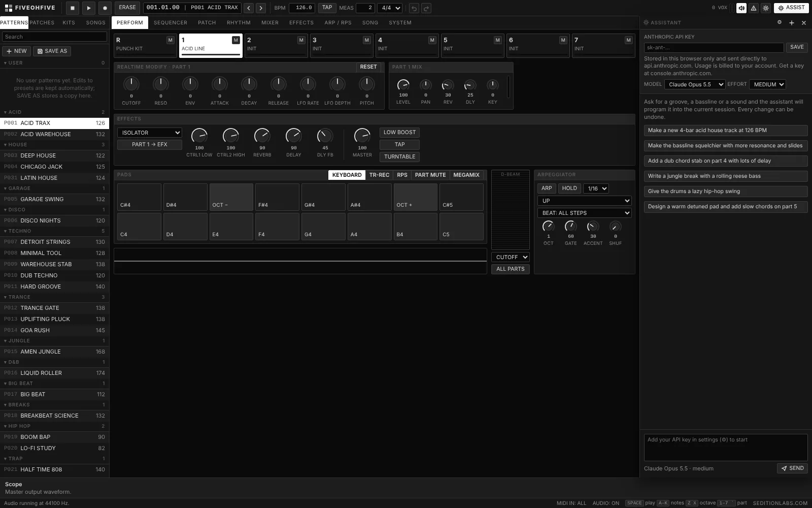This screenshot has width=812, height=508.
Task: Click the redo arrow icon
Action: (x=426, y=8)
